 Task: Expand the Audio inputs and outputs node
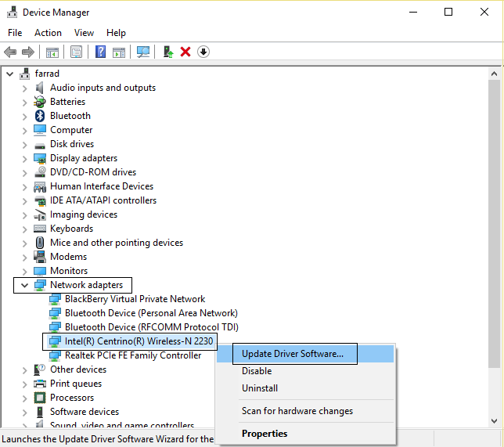coord(24,88)
